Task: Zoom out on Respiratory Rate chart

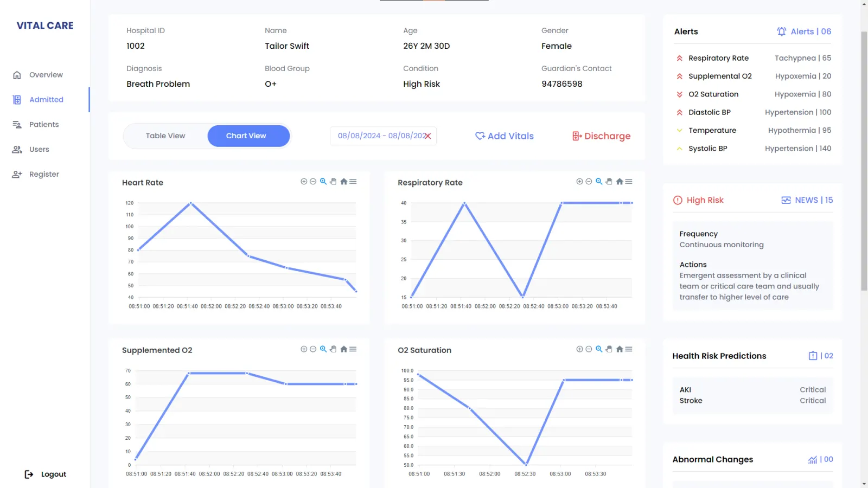Action: (589, 182)
